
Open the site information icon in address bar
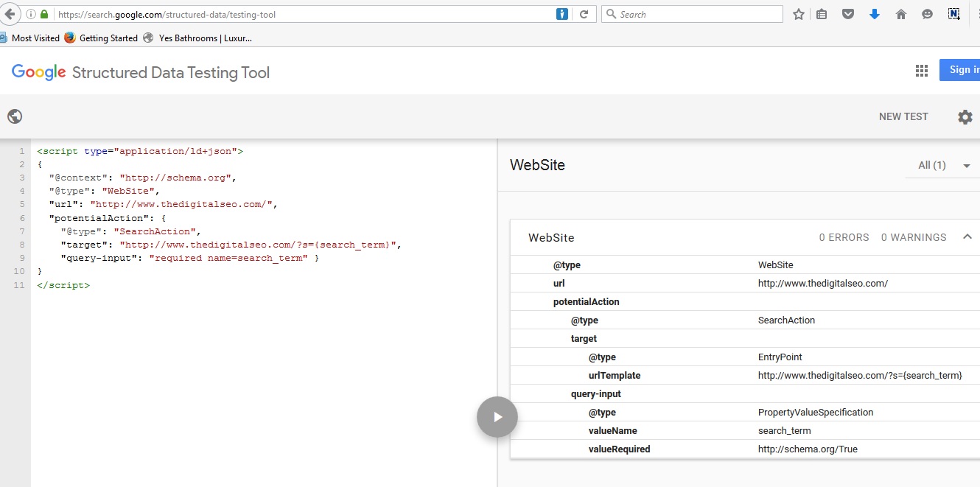(x=30, y=14)
